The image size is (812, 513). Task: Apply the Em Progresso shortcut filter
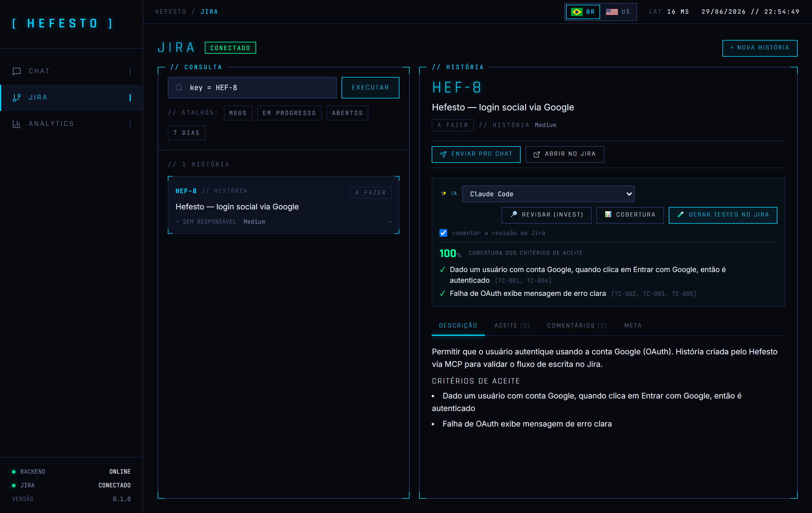(x=289, y=113)
